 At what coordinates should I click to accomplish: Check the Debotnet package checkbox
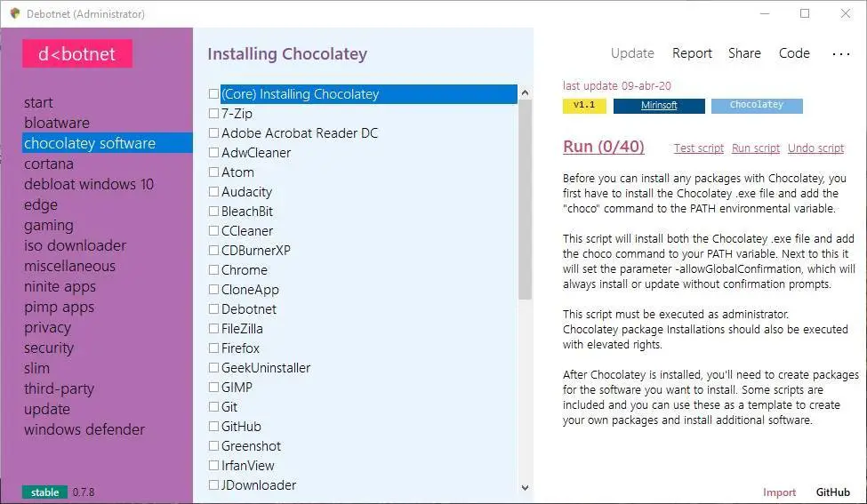213,309
